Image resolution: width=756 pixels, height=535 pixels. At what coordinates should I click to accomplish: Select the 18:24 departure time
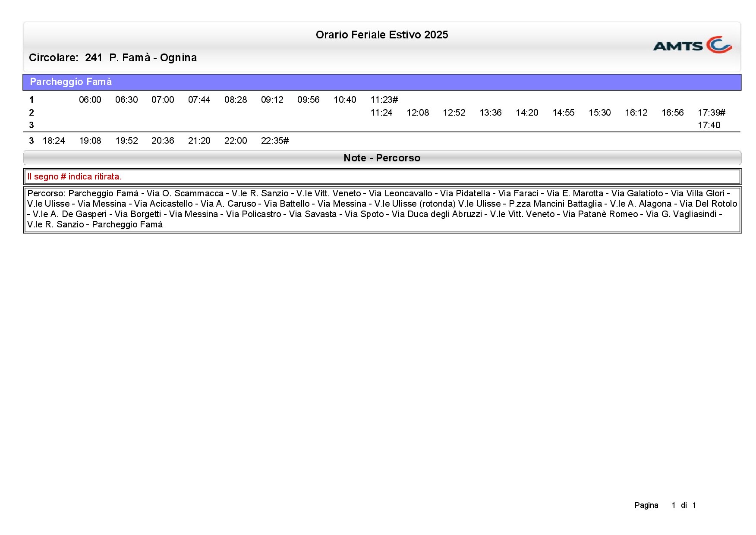[x=54, y=141]
